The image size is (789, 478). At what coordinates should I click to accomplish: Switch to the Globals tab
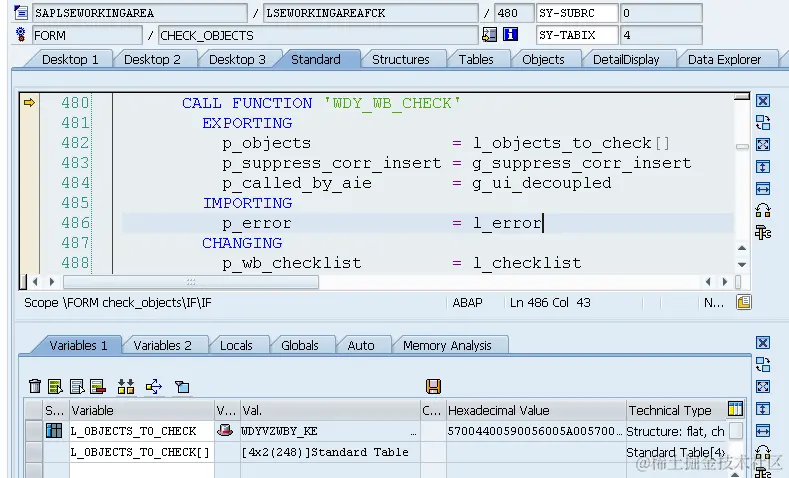299,345
